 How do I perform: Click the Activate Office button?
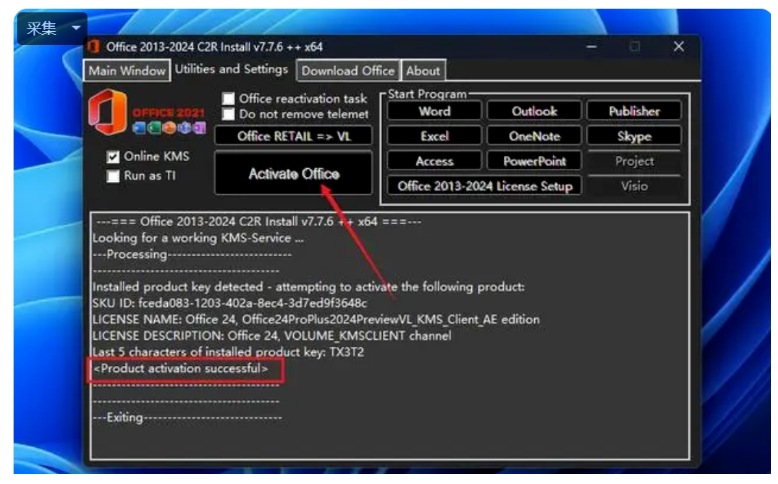(x=294, y=173)
